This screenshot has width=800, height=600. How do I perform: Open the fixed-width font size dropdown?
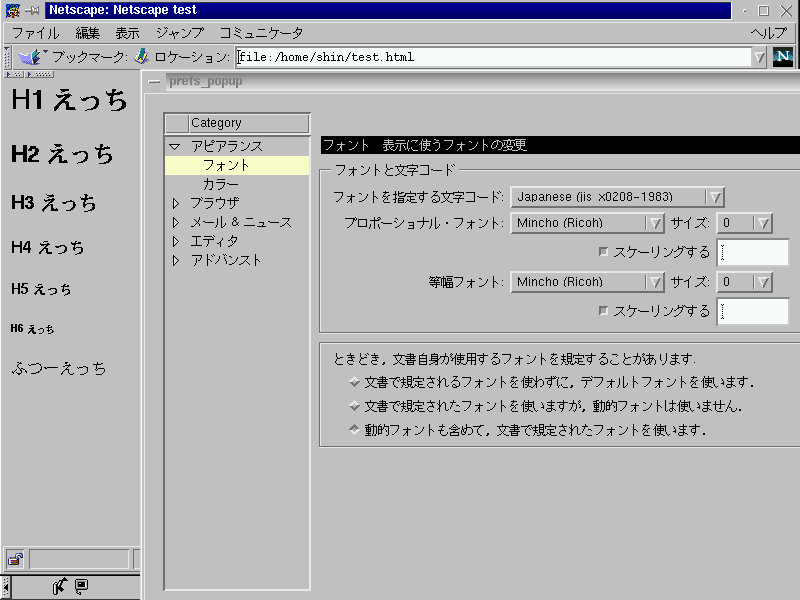point(744,282)
